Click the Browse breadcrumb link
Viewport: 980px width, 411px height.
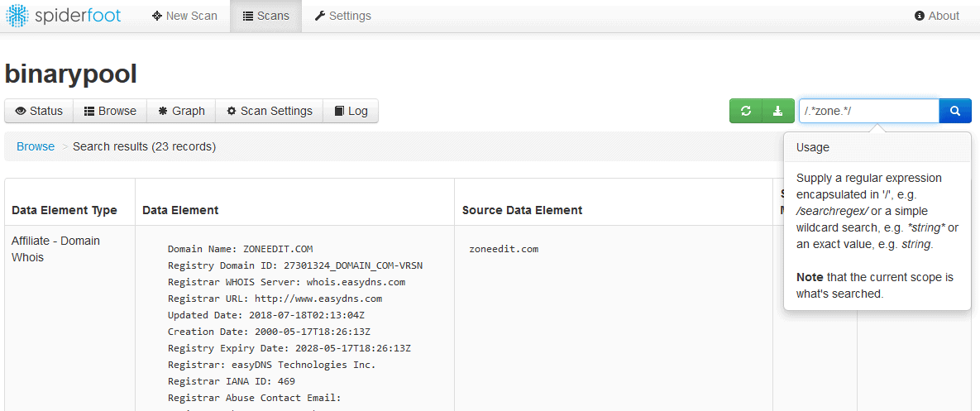(36, 146)
